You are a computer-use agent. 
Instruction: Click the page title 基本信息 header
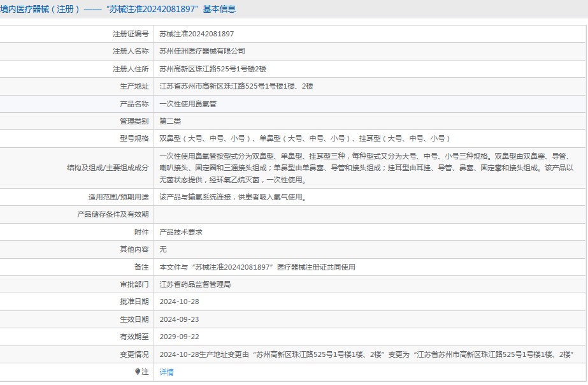click(118, 9)
